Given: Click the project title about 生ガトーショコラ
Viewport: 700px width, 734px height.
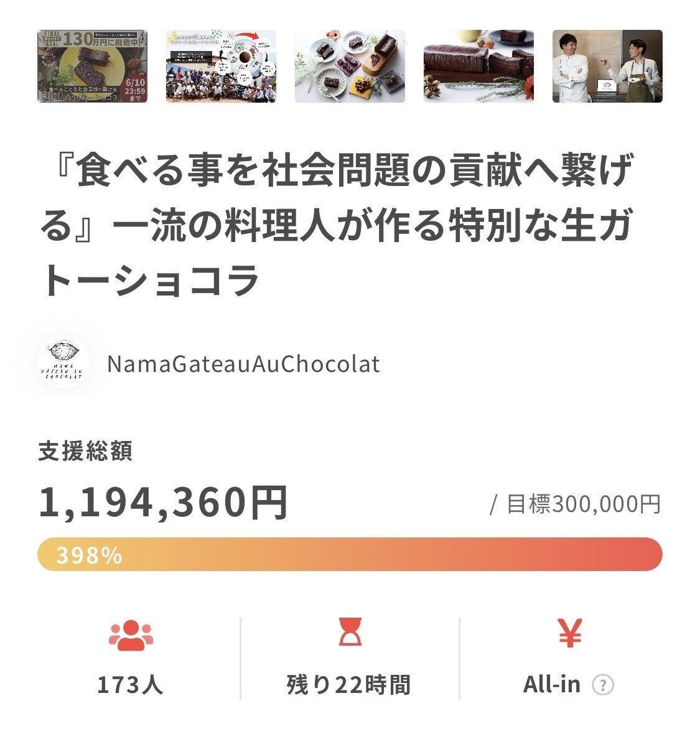Looking at the screenshot, I should tap(336, 226).
